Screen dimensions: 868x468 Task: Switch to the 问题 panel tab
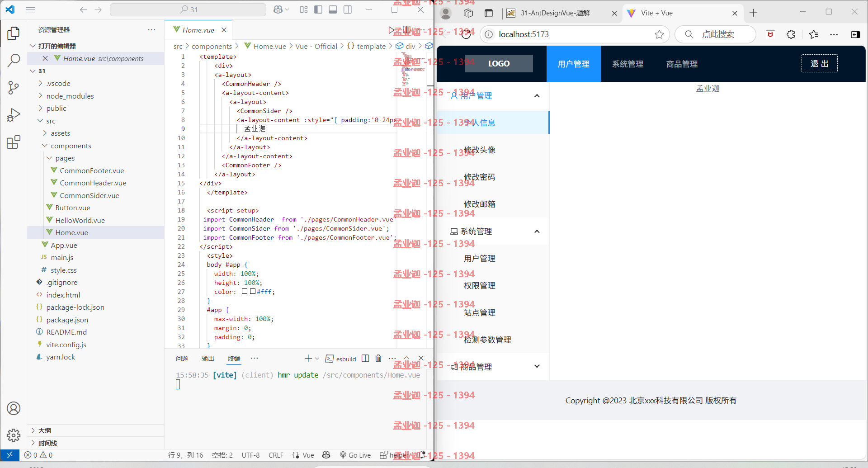coord(182,359)
